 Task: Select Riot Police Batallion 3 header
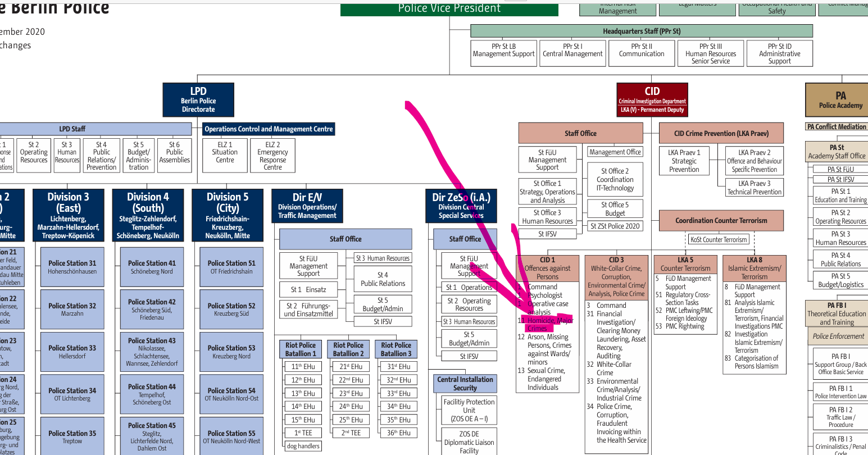tap(396, 349)
